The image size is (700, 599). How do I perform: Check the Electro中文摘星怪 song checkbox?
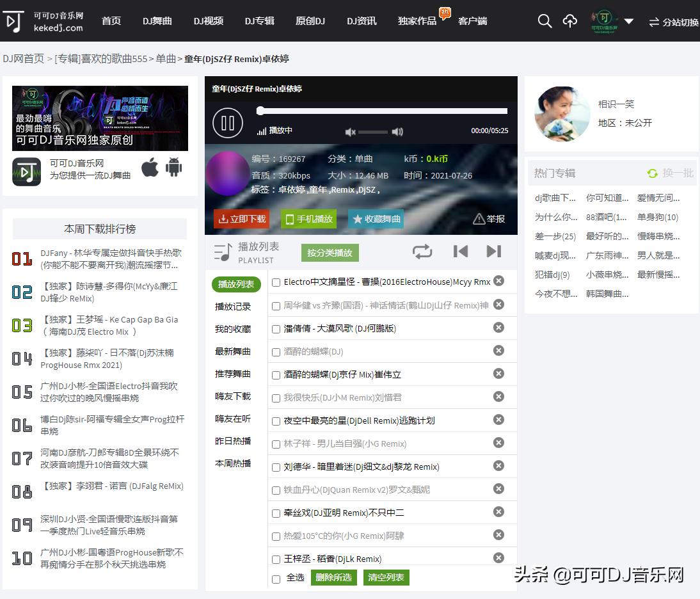click(x=276, y=282)
